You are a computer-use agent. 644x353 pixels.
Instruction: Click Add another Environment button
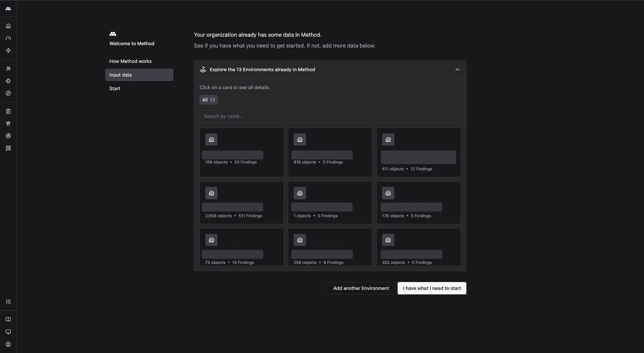(361, 288)
